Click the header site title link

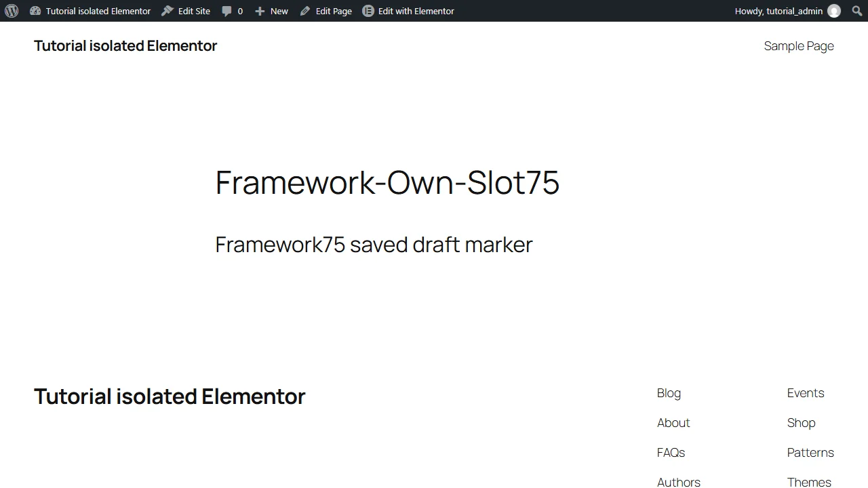tap(125, 45)
